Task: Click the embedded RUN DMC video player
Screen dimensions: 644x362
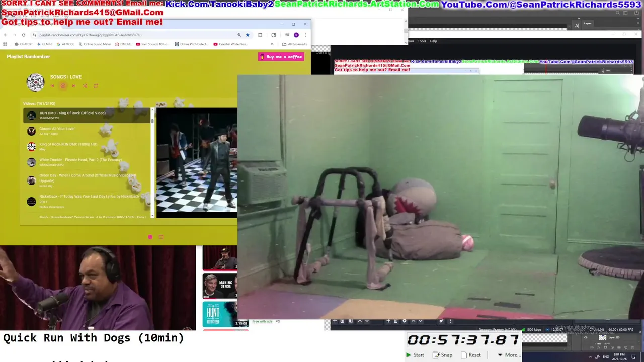Action: click(197, 162)
